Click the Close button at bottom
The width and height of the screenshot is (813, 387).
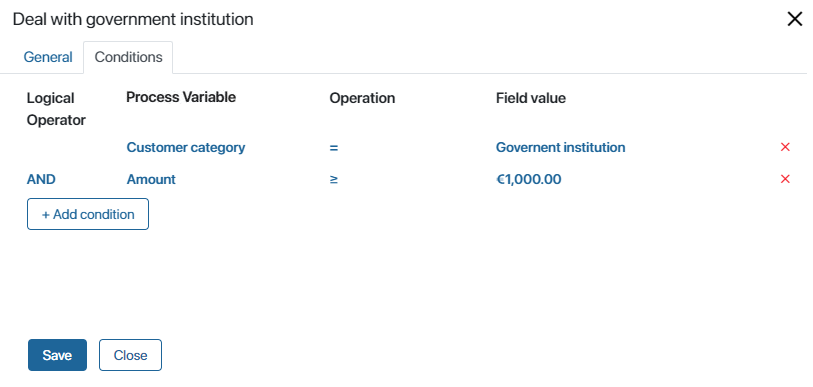click(x=130, y=355)
